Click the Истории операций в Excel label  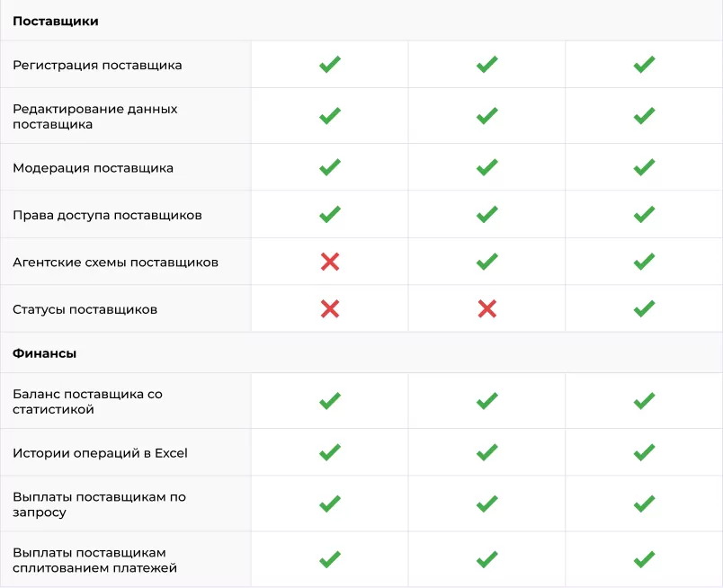point(100,452)
